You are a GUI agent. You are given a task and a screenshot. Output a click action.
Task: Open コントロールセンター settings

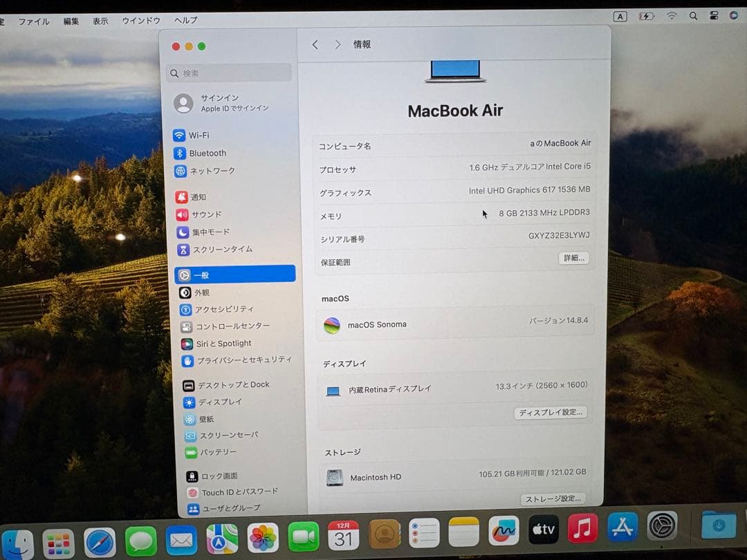225,326
